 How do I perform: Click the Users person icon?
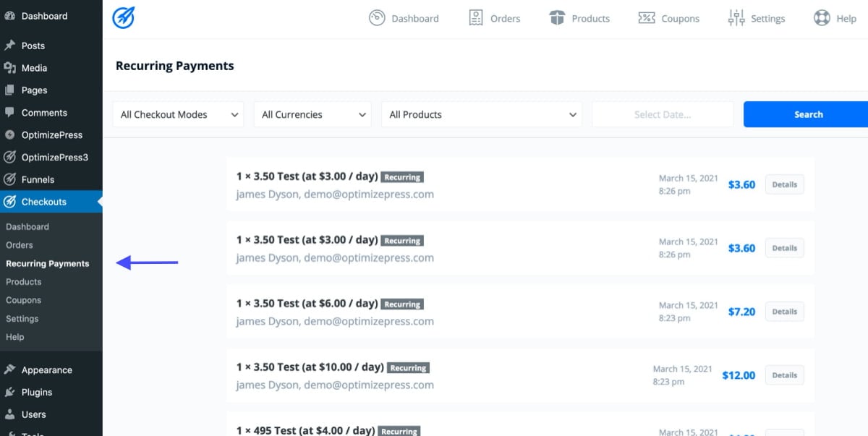9,415
